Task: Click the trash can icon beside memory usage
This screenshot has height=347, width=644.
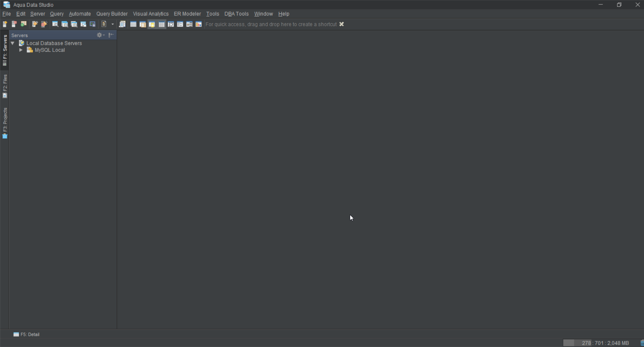Action: (x=642, y=343)
